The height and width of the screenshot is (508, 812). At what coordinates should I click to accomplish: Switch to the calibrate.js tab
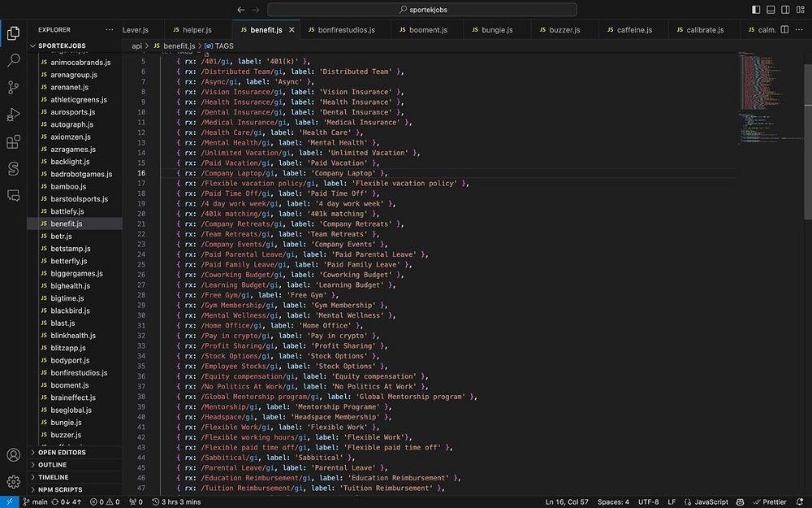[x=705, y=30]
